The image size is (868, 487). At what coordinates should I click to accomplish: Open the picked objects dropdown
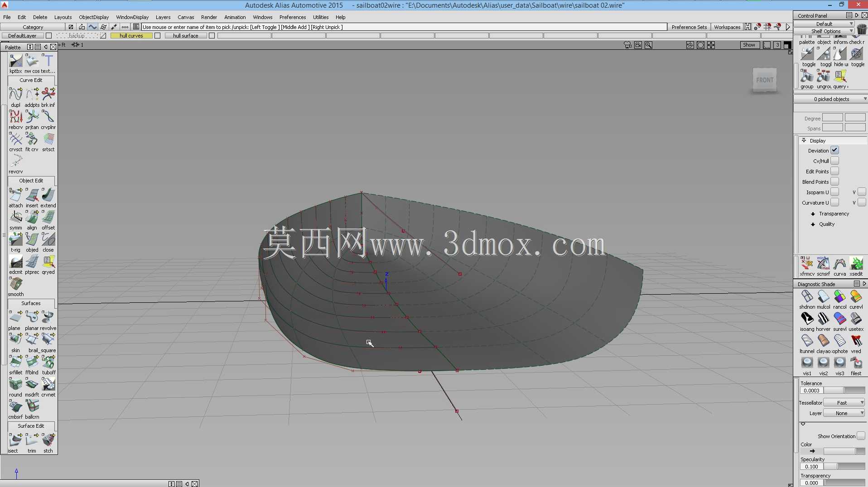coord(830,99)
